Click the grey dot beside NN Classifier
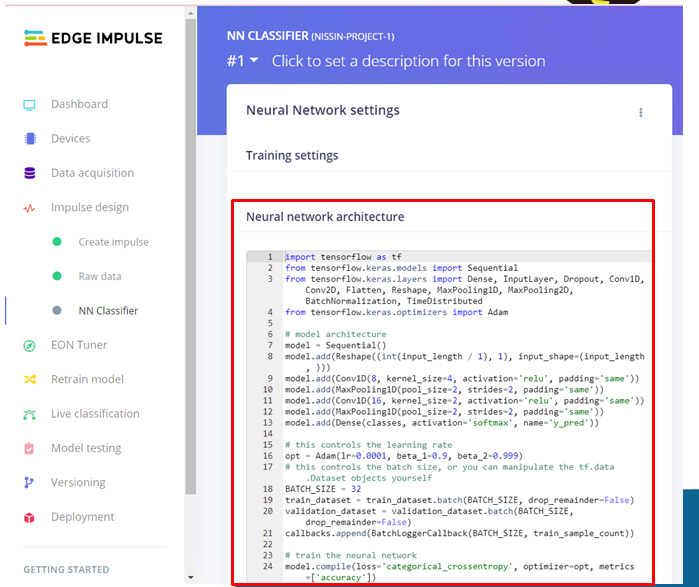Screen dimensions: 699x587 pyautogui.click(x=57, y=310)
